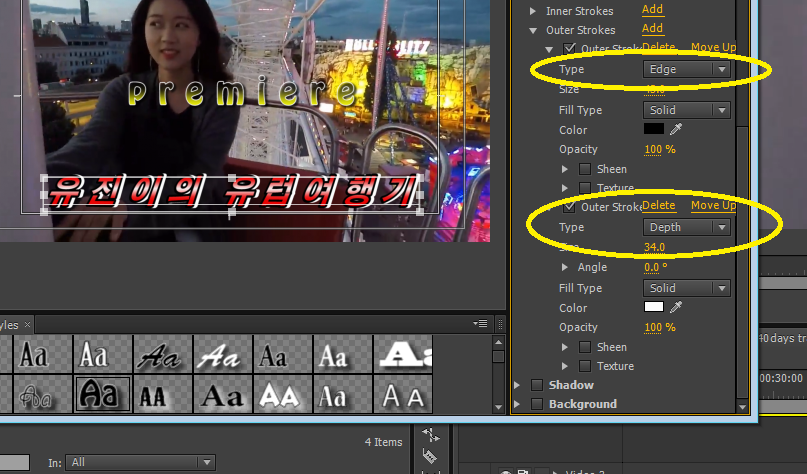Open the black Edge stroke color swatch

point(654,129)
